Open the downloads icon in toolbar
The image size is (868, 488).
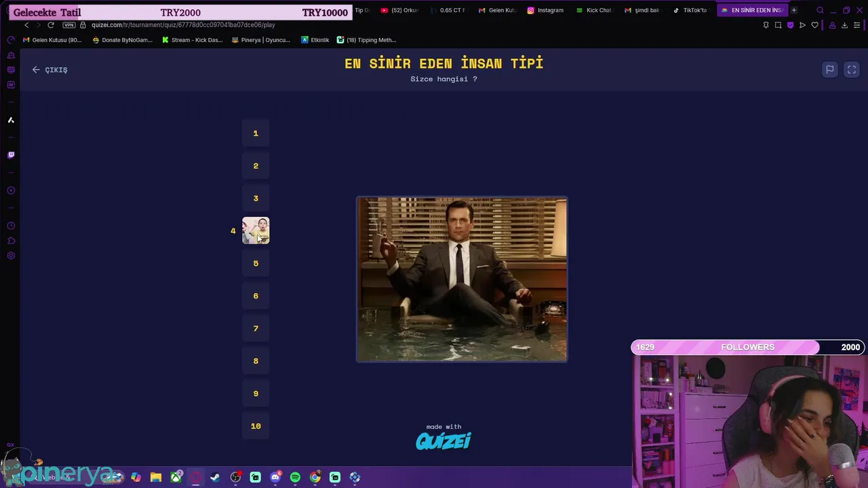(x=844, y=25)
